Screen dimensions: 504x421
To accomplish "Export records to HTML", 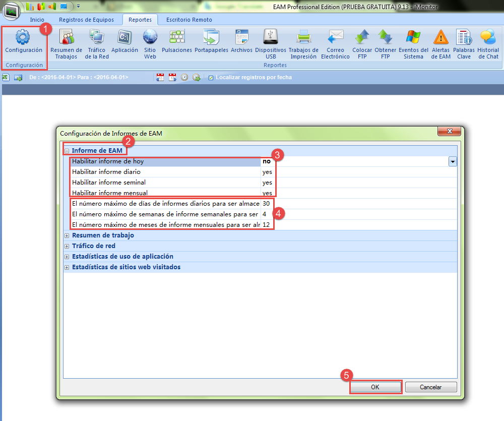I will click(18, 78).
